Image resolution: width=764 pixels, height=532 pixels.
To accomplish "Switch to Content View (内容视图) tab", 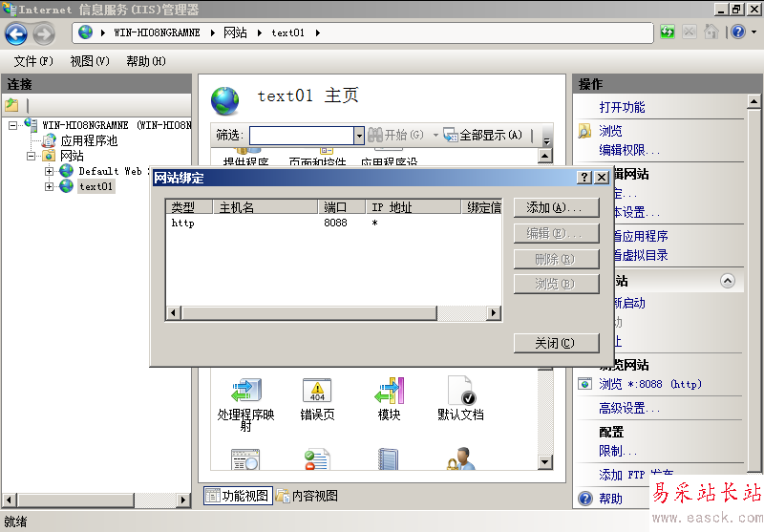I will (x=307, y=496).
